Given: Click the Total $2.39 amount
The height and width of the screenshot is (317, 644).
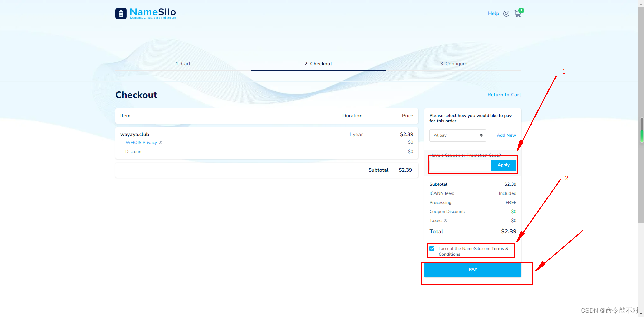Looking at the screenshot, I should point(508,231).
